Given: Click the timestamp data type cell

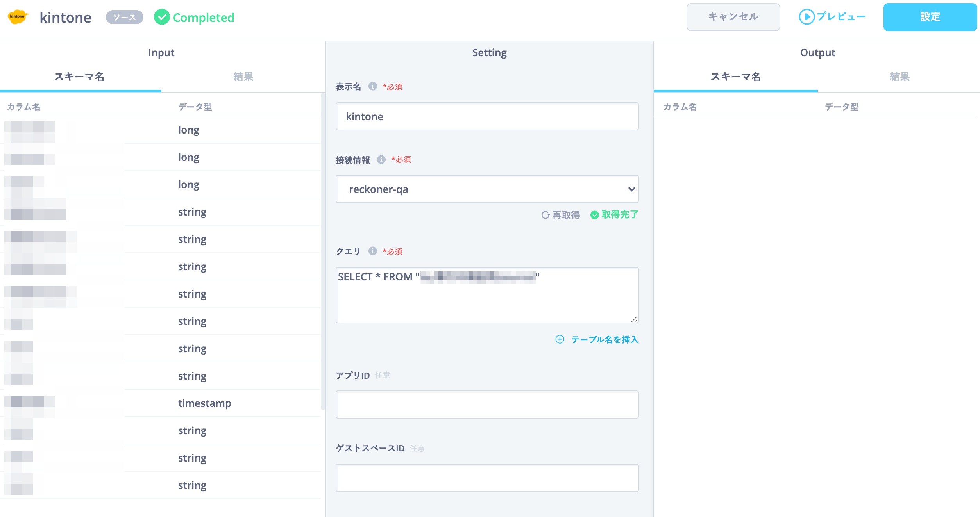Looking at the screenshot, I should [x=204, y=403].
